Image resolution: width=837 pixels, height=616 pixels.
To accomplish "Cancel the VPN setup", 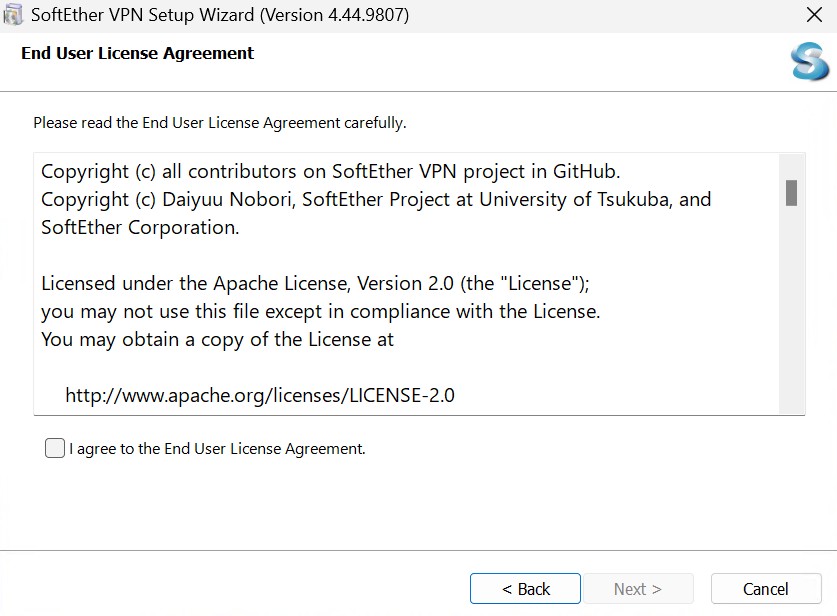I will [x=766, y=589].
